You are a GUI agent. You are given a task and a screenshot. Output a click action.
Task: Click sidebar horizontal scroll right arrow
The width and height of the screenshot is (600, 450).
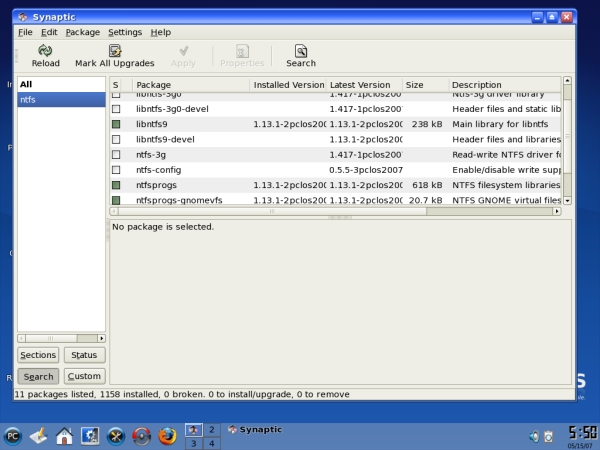(x=101, y=338)
